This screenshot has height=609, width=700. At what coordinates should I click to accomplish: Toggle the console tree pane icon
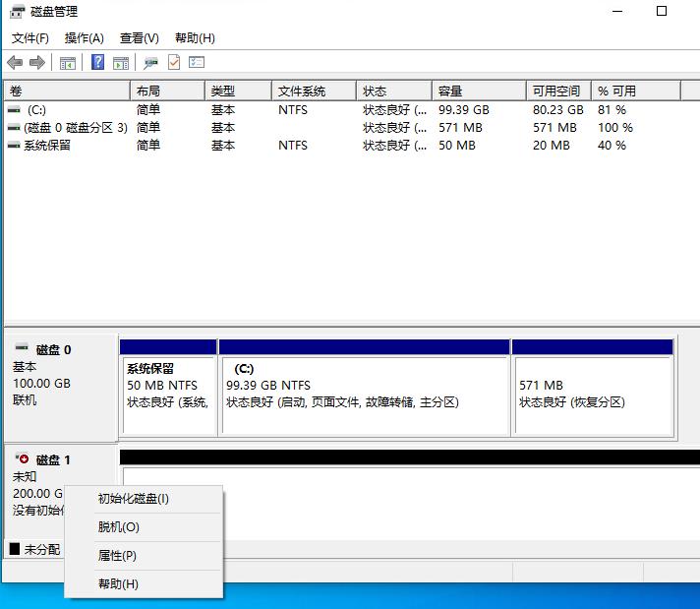coord(68,63)
